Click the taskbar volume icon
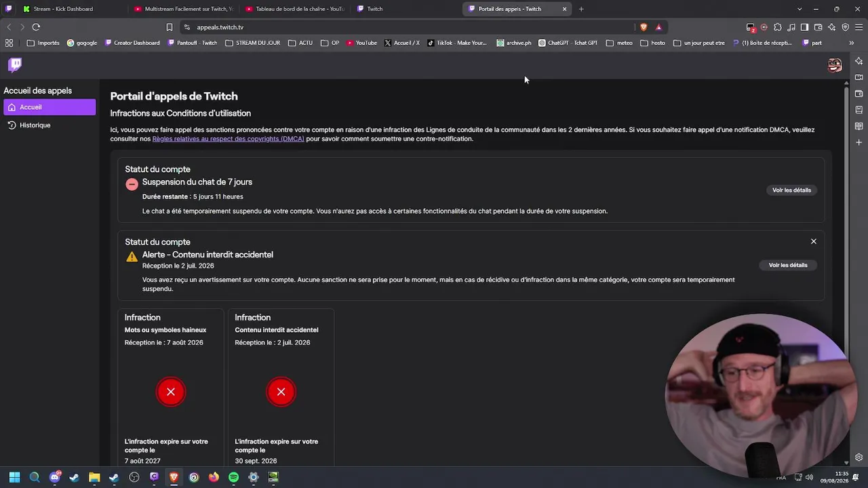Image resolution: width=868 pixels, height=488 pixels. point(809,477)
